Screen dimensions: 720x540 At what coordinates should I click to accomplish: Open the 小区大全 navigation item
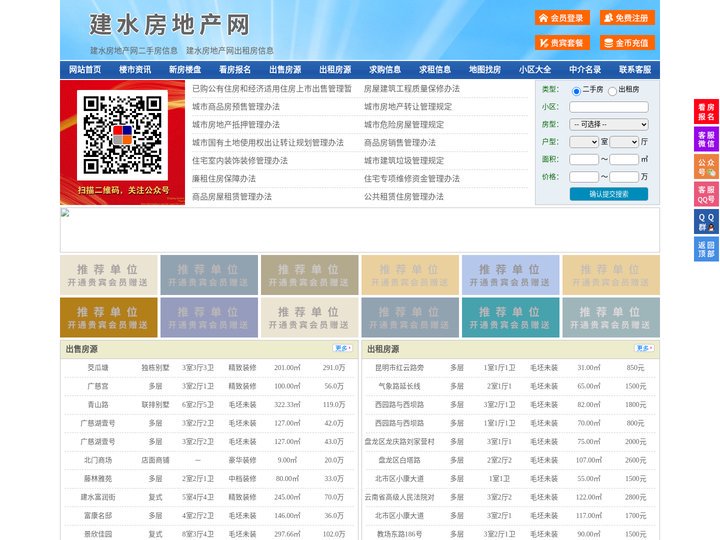pyautogui.click(x=535, y=70)
